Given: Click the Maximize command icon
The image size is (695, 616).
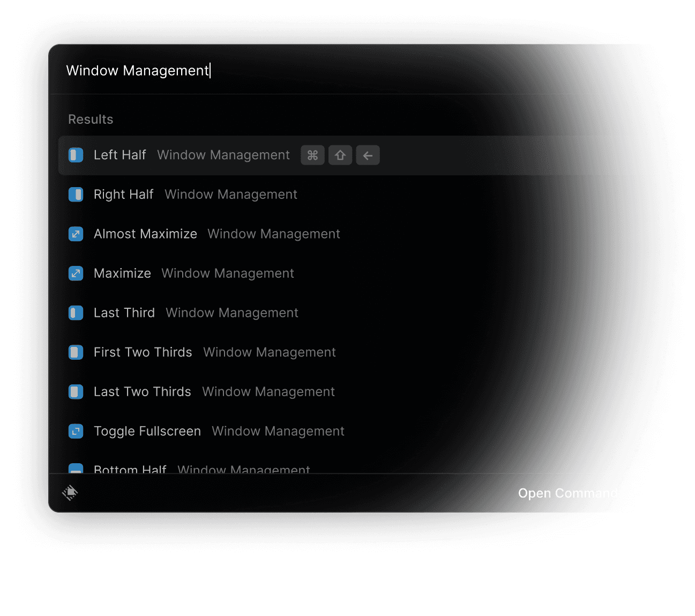Looking at the screenshot, I should point(76,273).
